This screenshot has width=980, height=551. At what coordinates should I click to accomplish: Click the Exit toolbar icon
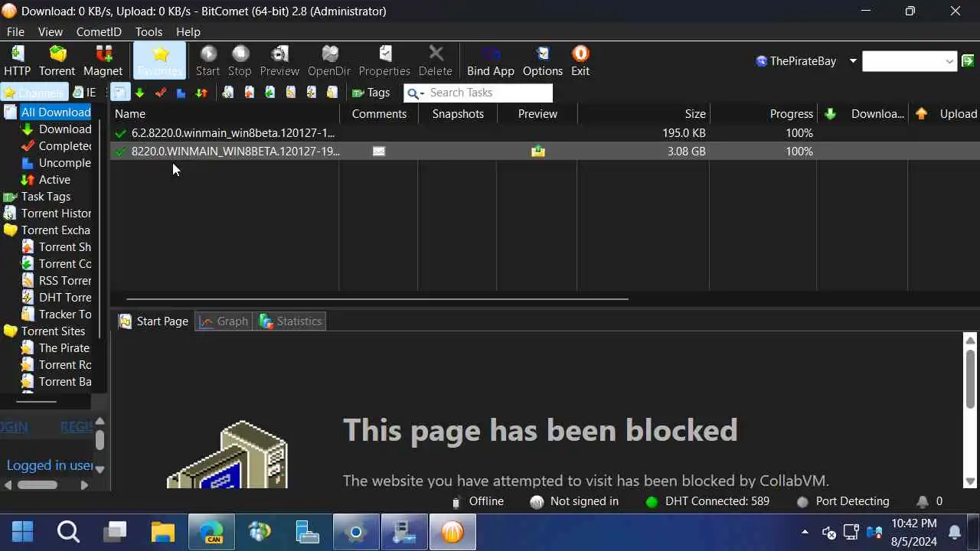pyautogui.click(x=580, y=61)
